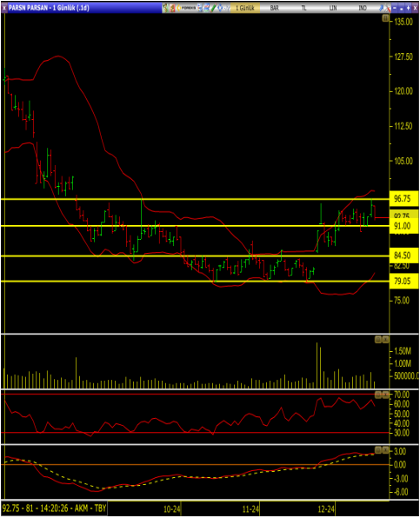Image resolution: width=420 pixels, height=518 pixels.
Task: Click the 10-24 date axis label
Action: [x=172, y=509]
